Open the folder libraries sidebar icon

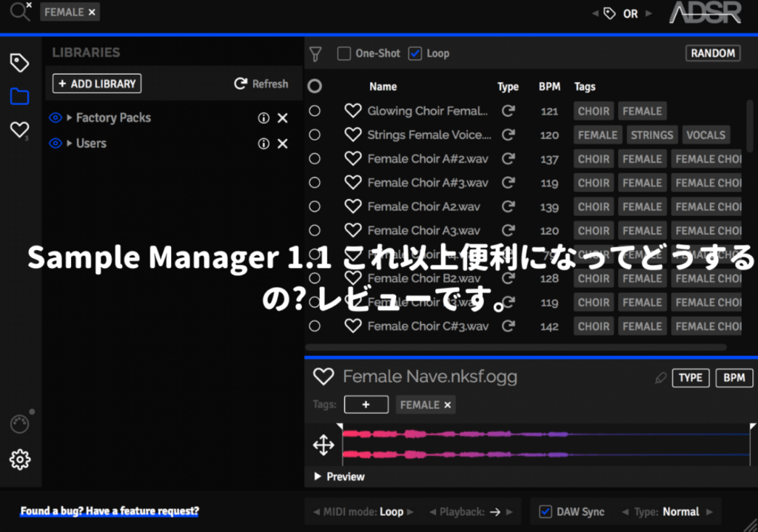19,96
